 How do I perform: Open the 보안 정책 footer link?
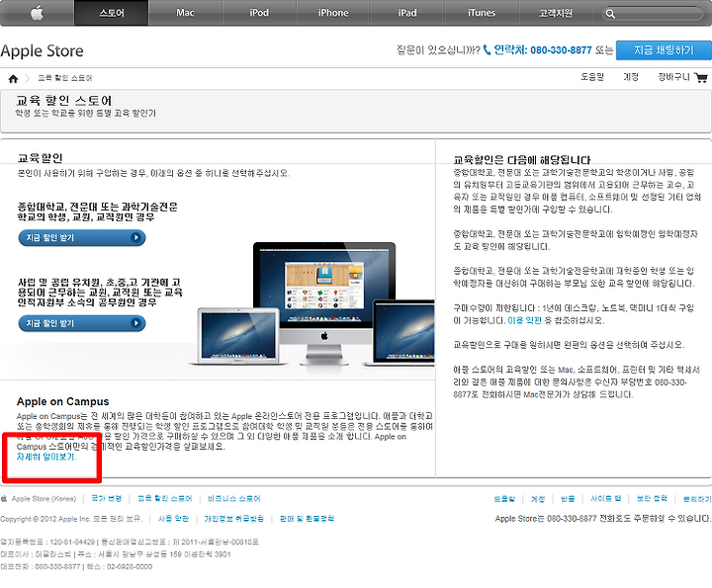point(652,499)
